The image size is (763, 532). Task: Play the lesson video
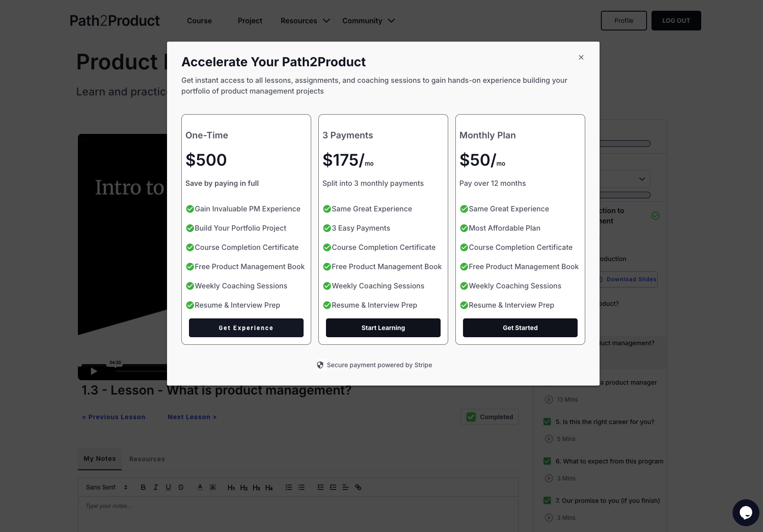coord(94,371)
